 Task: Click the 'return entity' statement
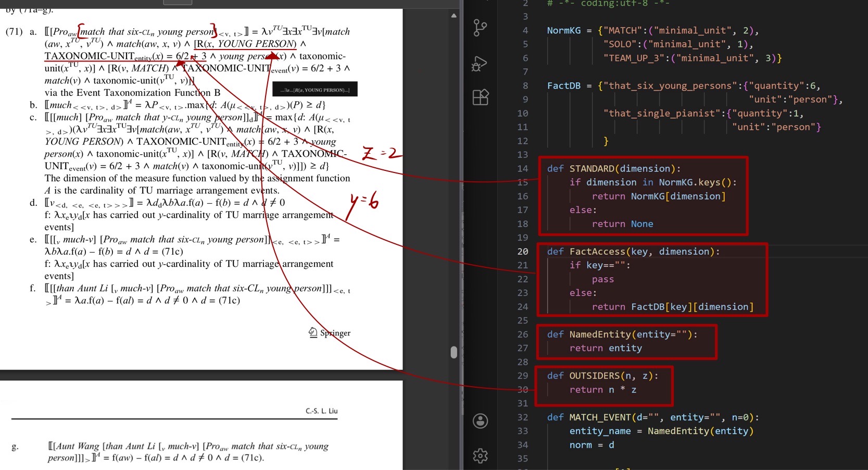[x=606, y=348]
